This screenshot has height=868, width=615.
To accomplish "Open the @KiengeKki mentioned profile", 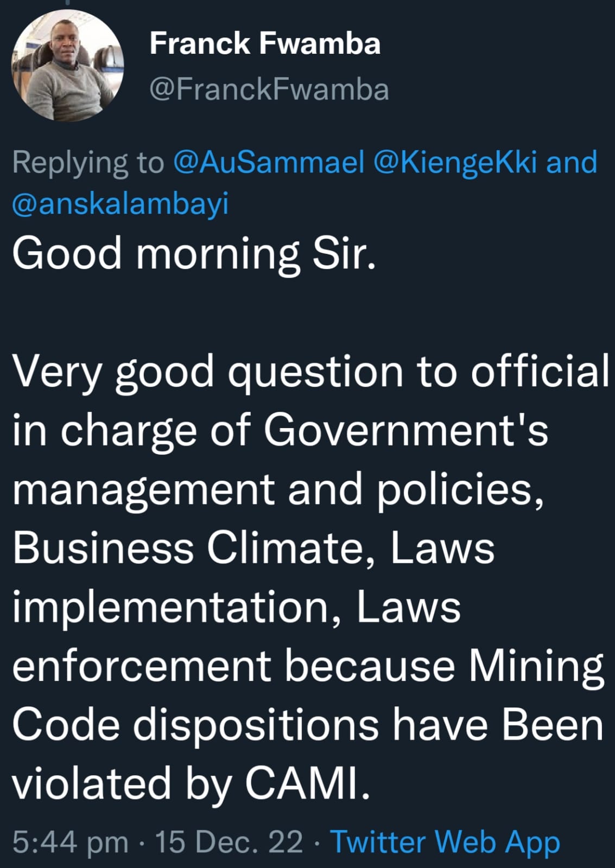I will click(x=455, y=162).
